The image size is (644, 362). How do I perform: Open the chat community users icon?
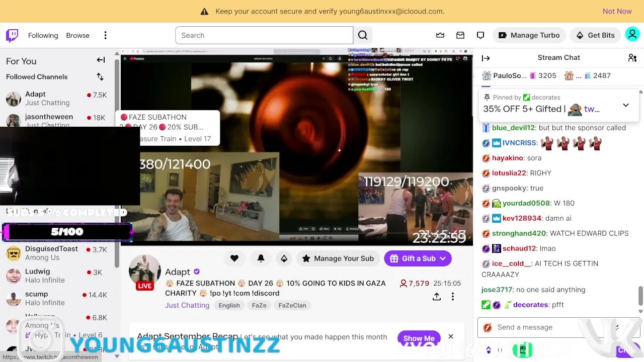[x=632, y=58]
